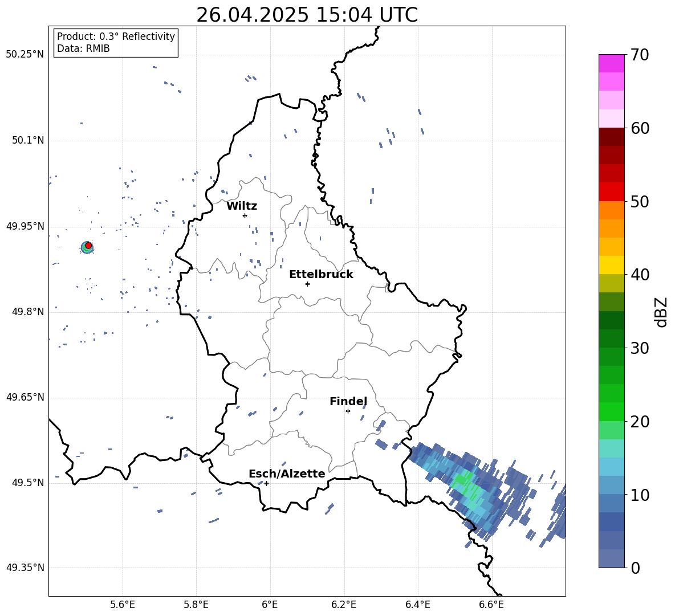Click the 'dBZ' colorbar axis label
This screenshot has height=616, width=675.
[x=661, y=312]
